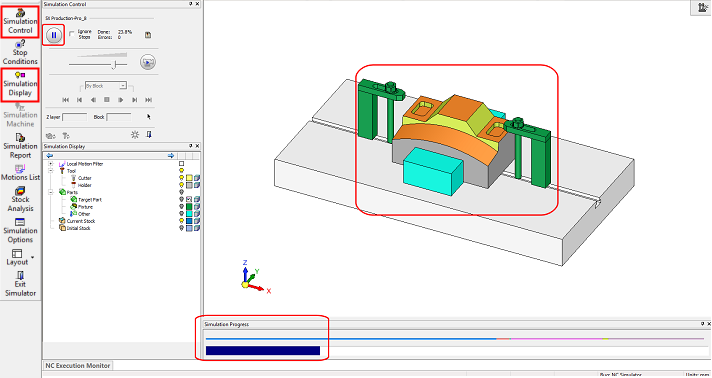The height and width of the screenshot is (378, 712).
Task: Collapse the Tool tree node
Action: [x=51, y=171]
